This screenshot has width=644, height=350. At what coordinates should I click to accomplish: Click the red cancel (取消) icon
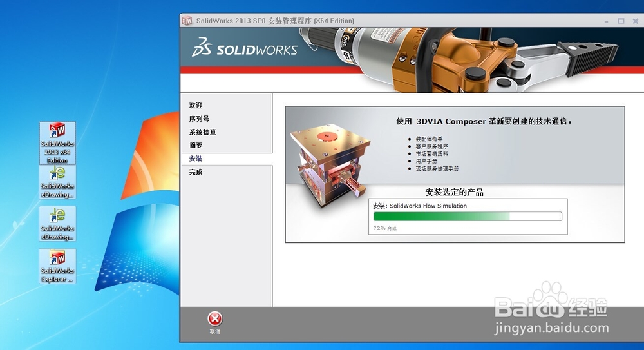215,319
